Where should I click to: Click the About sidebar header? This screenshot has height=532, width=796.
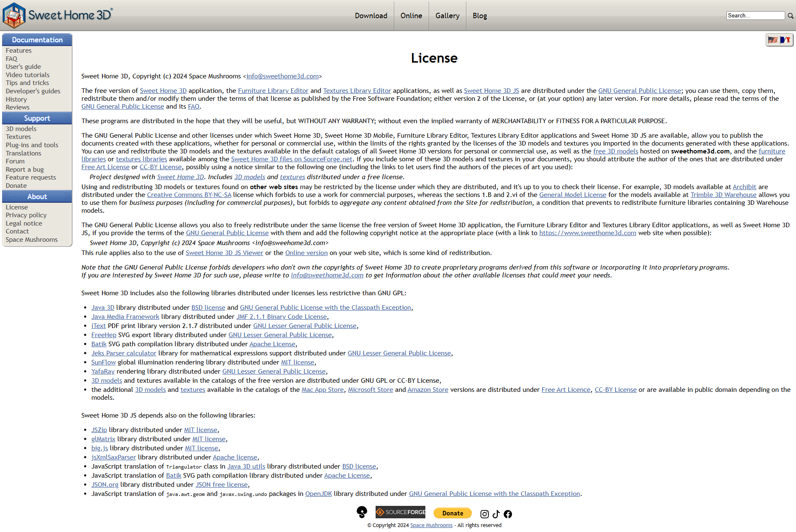click(37, 197)
